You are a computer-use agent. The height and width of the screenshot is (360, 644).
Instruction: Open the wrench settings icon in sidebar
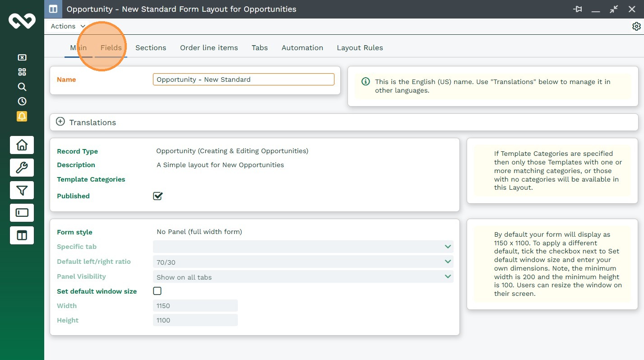coord(22,168)
